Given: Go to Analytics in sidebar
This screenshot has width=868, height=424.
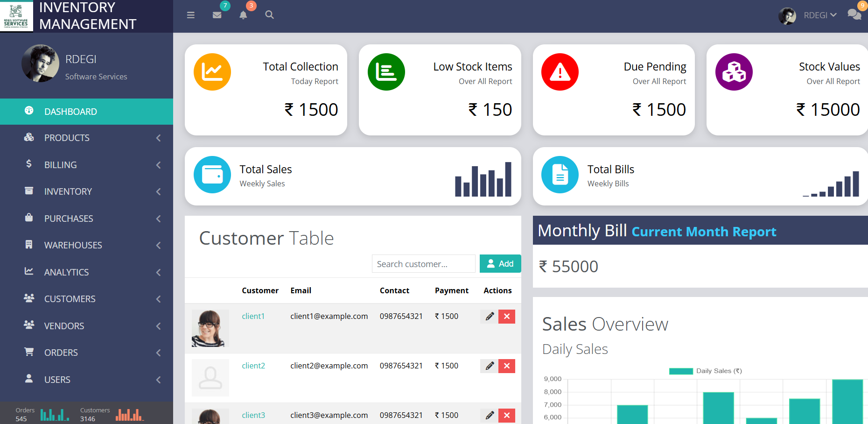Looking at the screenshot, I should click(66, 272).
